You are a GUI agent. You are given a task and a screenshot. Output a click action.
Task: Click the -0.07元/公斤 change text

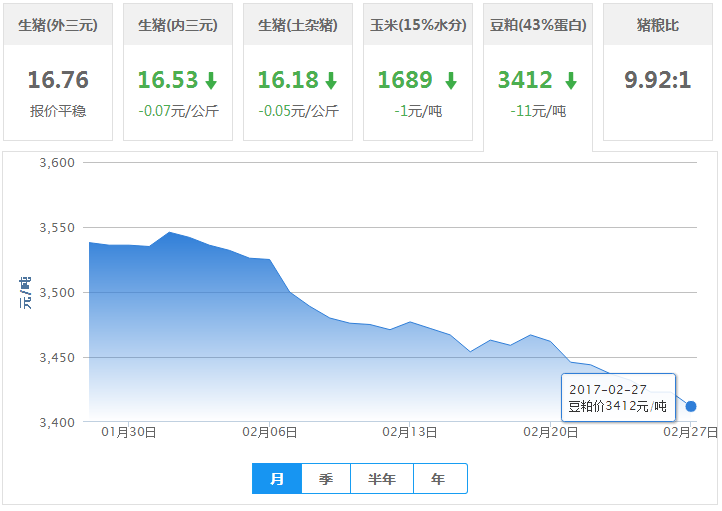click(x=179, y=111)
